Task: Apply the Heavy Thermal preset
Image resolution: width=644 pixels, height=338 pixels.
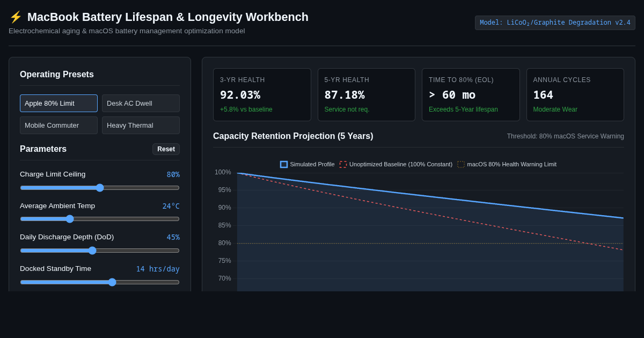Action: coord(141,125)
